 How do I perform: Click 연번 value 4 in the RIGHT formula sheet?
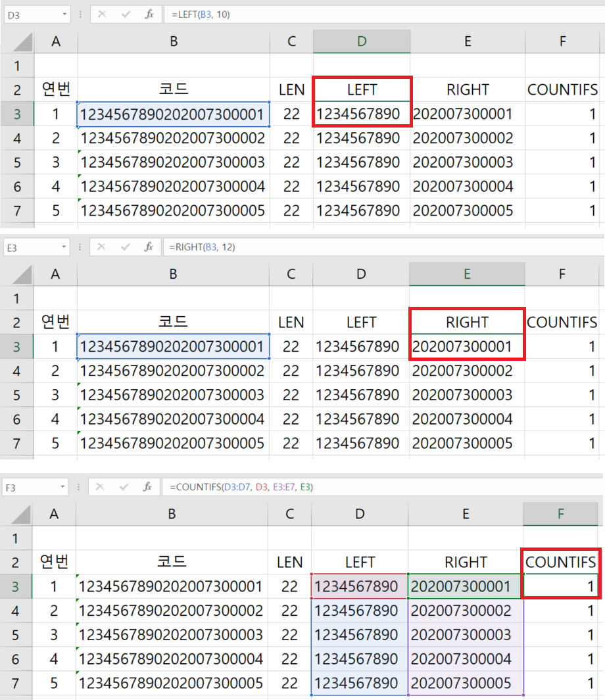[x=55, y=419]
